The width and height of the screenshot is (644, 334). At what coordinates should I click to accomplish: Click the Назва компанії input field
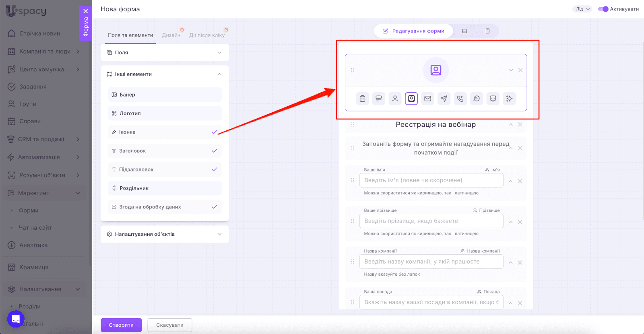click(x=431, y=262)
